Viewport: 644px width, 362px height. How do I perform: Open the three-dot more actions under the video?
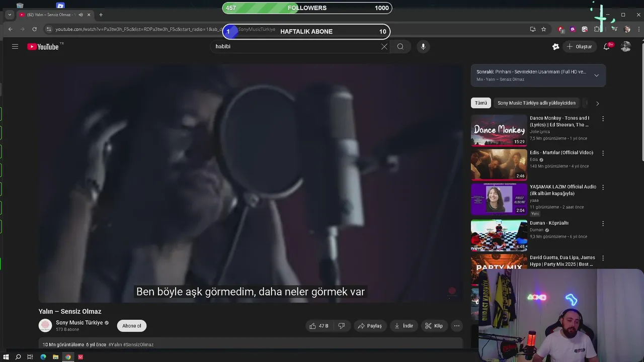[457, 326]
